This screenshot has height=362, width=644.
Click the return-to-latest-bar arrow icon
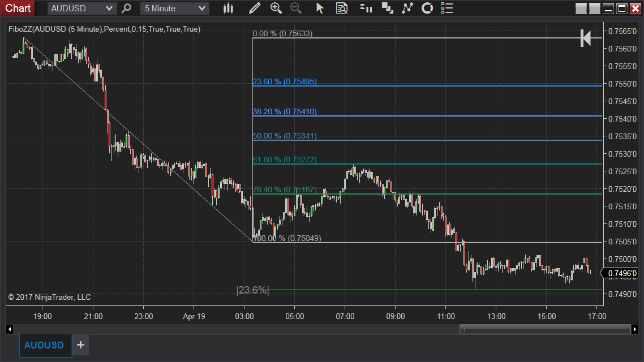[586, 38]
